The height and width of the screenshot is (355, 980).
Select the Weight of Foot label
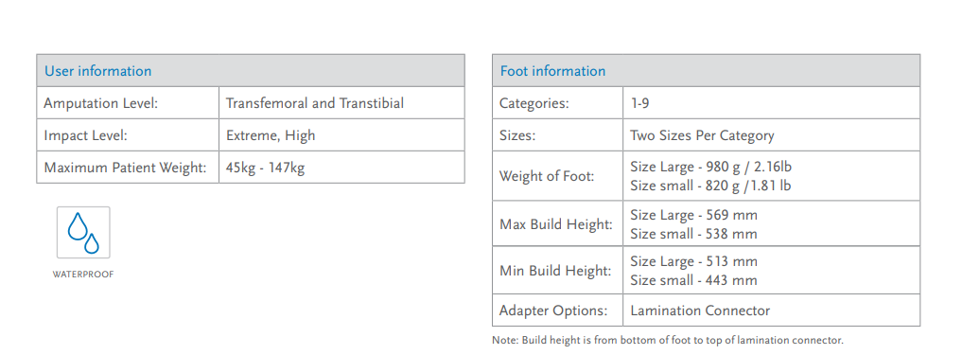tap(546, 176)
